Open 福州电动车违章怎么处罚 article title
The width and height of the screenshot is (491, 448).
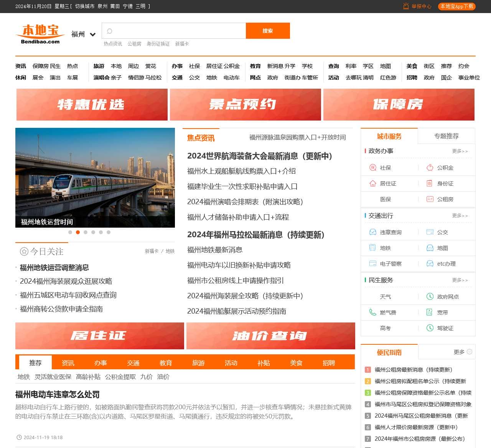[58, 394]
